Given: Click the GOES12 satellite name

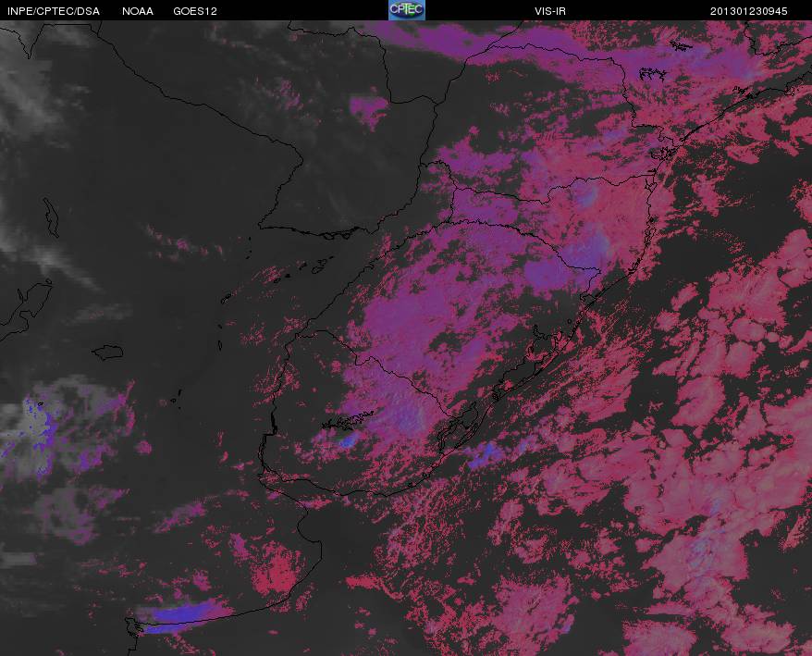Looking at the screenshot, I should click(x=195, y=11).
